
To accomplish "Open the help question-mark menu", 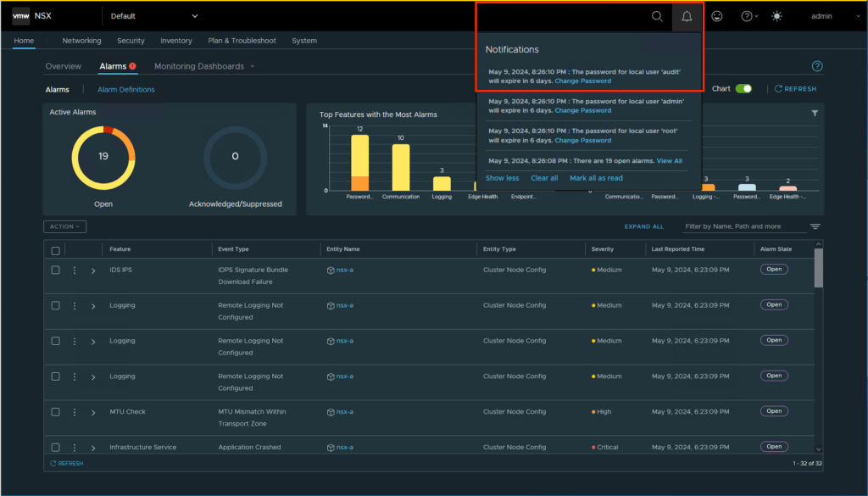I will pos(745,16).
